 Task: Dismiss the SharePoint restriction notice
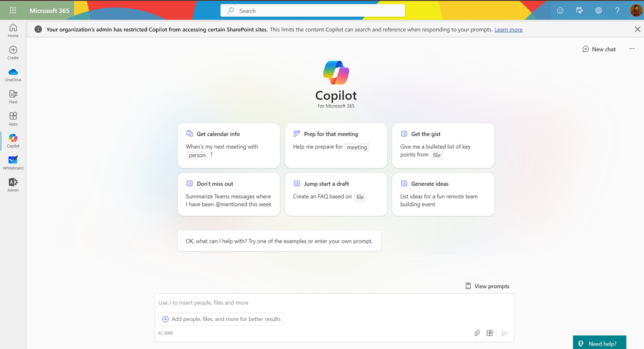pyautogui.click(x=637, y=29)
